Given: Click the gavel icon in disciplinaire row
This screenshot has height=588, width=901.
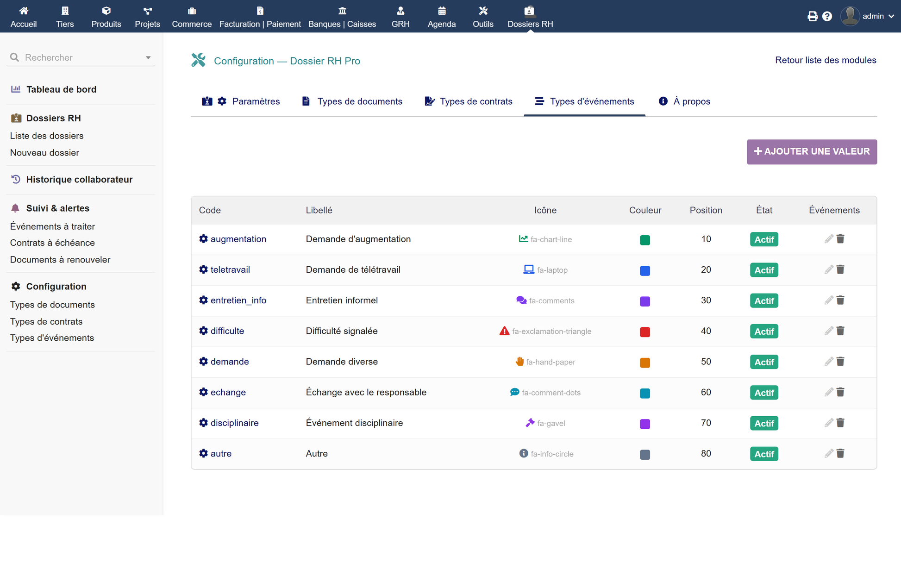Looking at the screenshot, I should coord(530,423).
